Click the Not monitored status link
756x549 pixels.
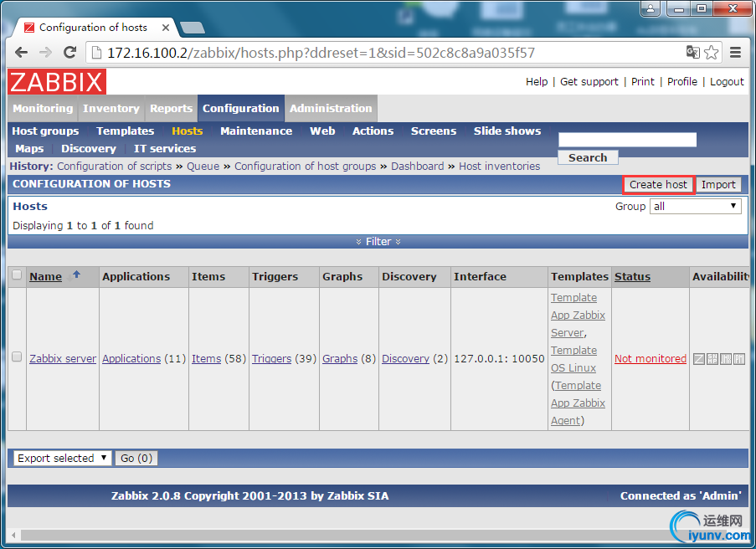tap(651, 359)
